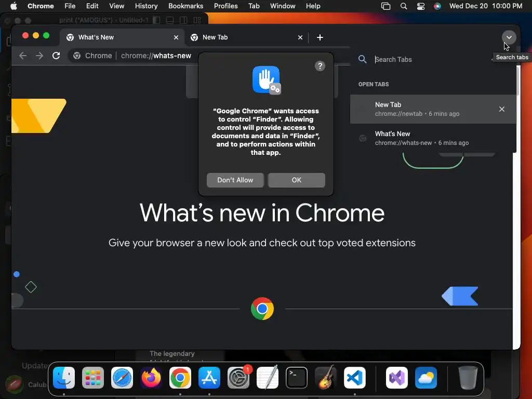The width and height of the screenshot is (532, 399).
Task: Select New Tab entry in Open Tabs list
Action: (x=433, y=109)
